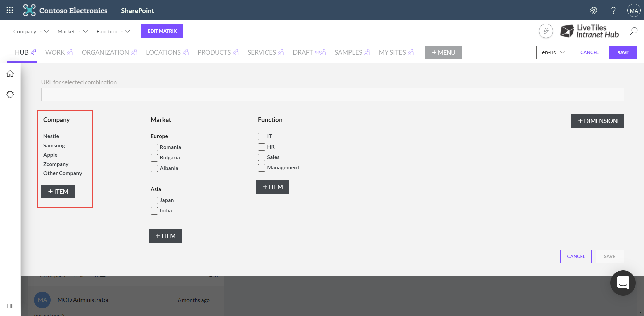Check the Albania checkbox
The height and width of the screenshot is (316, 644).
[x=154, y=168]
